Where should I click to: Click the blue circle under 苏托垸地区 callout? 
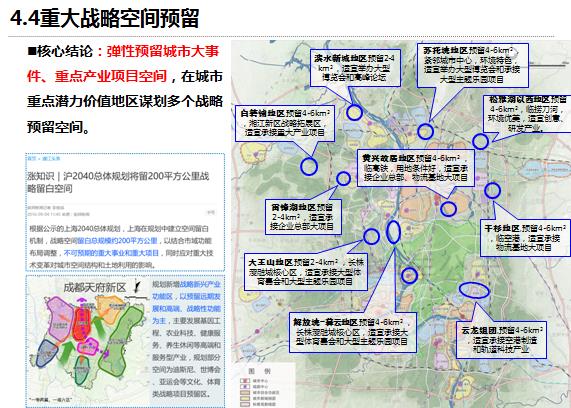[x=425, y=132]
